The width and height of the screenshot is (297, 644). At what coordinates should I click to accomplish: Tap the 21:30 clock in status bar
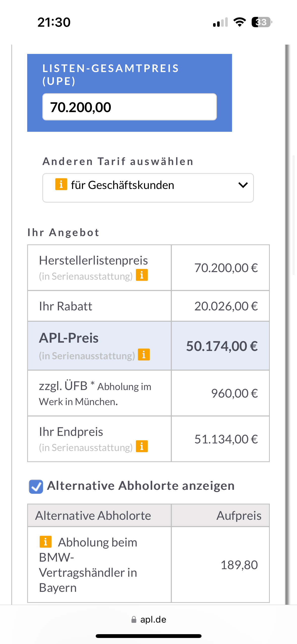54,22
